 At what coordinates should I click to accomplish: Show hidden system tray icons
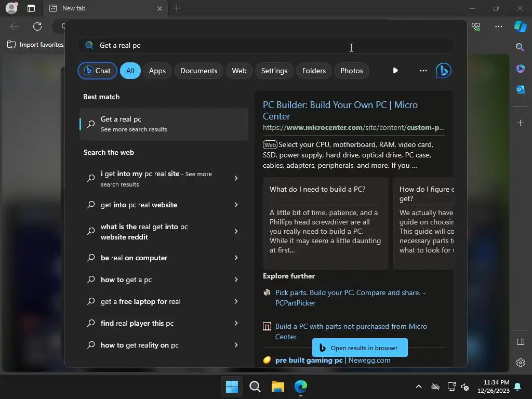point(419,387)
